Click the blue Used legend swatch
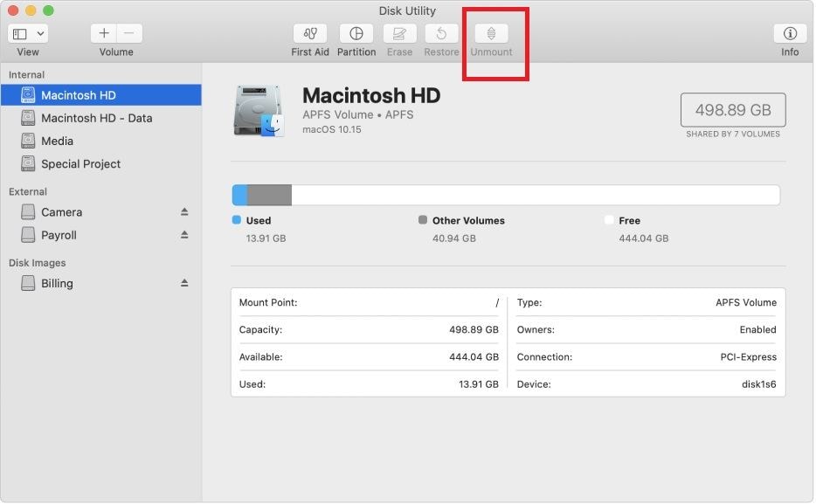 [x=237, y=220]
